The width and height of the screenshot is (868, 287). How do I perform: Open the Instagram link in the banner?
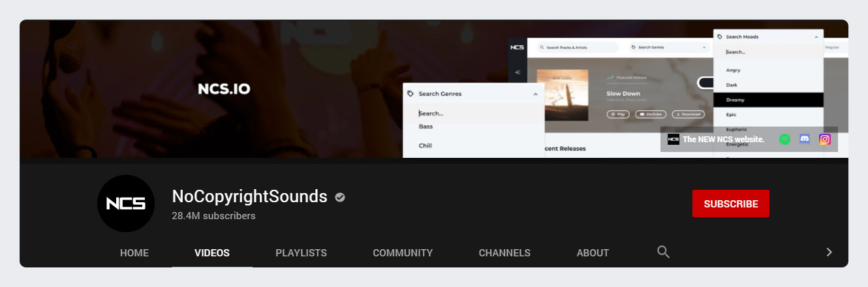coord(825,139)
